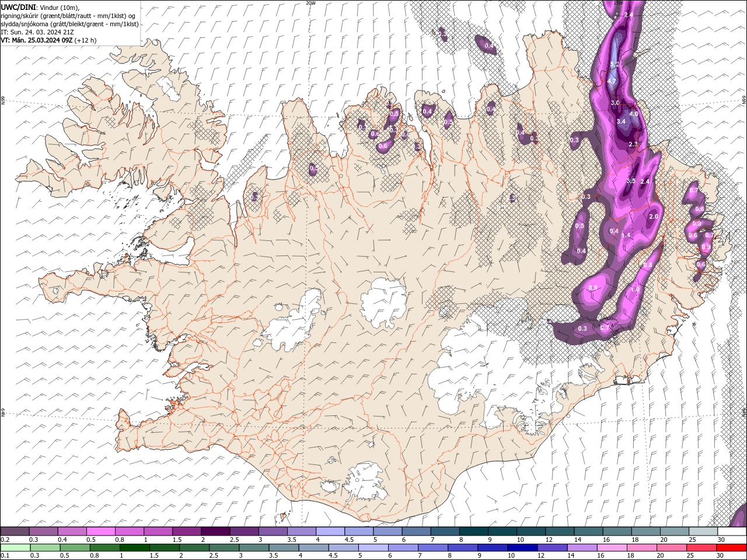Click the 'rigning/skúrir' legend description line
This screenshot has width=747, height=560.
pyautogui.click(x=68, y=16)
